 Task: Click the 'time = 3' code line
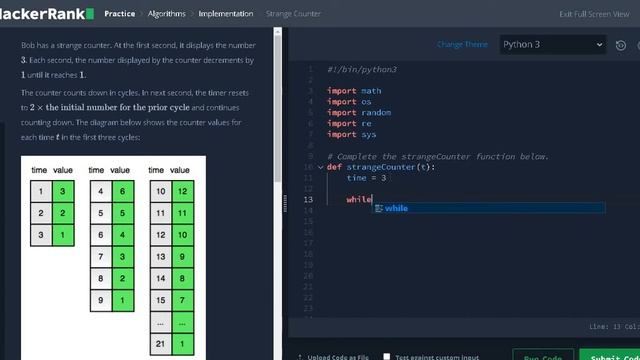(x=366, y=178)
